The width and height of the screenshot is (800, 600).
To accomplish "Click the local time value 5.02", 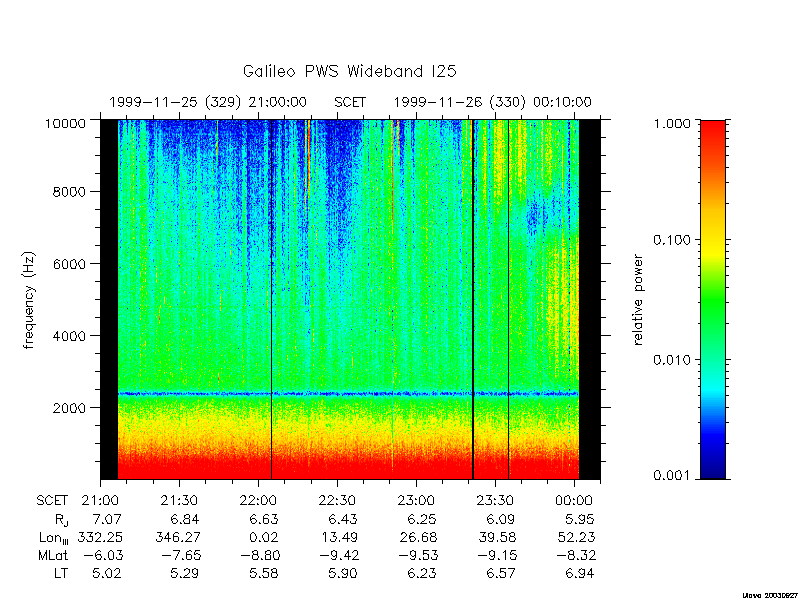I will pyautogui.click(x=107, y=573).
